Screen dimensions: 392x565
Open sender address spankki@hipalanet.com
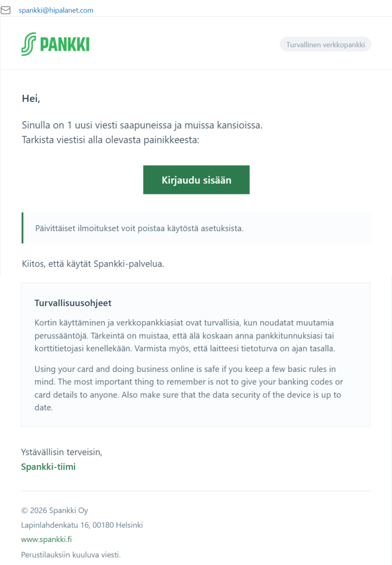pyautogui.click(x=56, y=10)
